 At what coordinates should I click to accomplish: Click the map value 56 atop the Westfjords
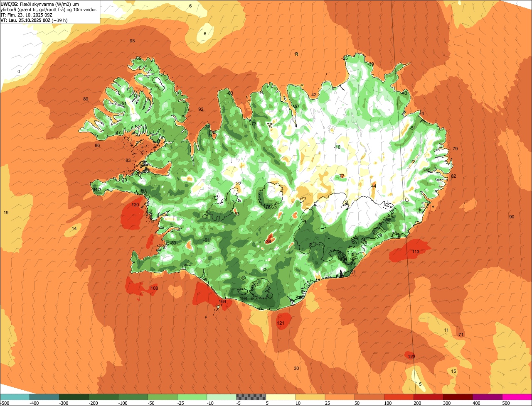pos(138,58)
